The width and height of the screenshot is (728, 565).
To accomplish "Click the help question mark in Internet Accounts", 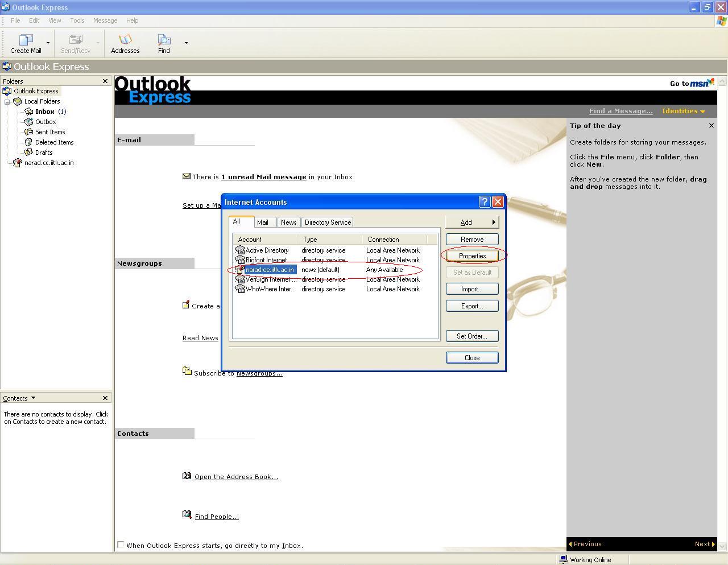I will click(485, 202).
